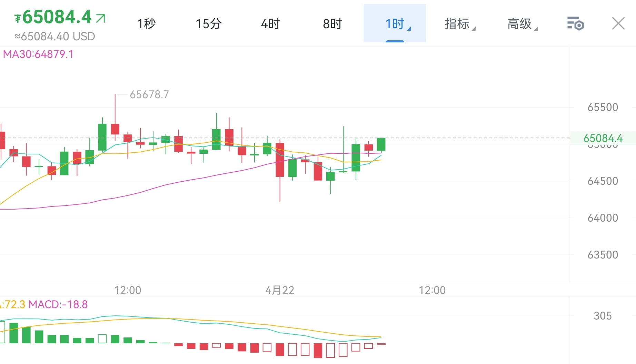Click the 4月22 date label on time axis

(280, 290)
